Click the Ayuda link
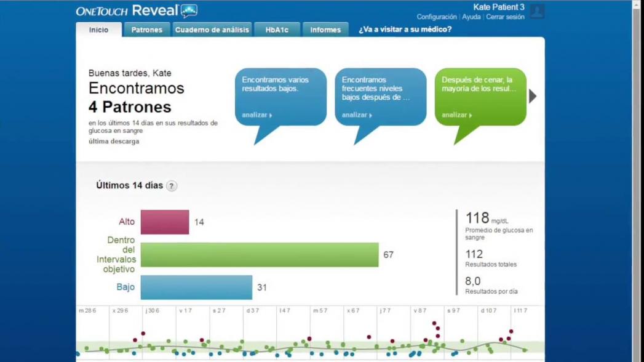This screenshot has width=644, height=362. pyautogui.click(x=471, y=17)
